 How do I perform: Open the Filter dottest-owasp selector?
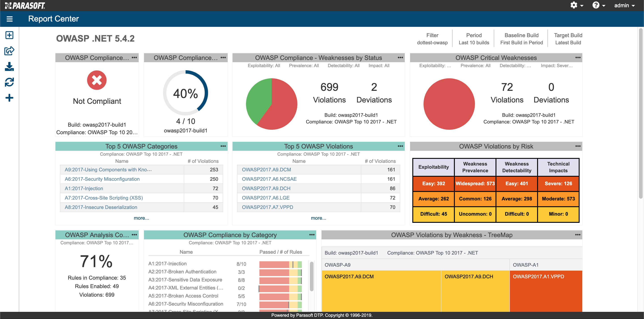432,39
